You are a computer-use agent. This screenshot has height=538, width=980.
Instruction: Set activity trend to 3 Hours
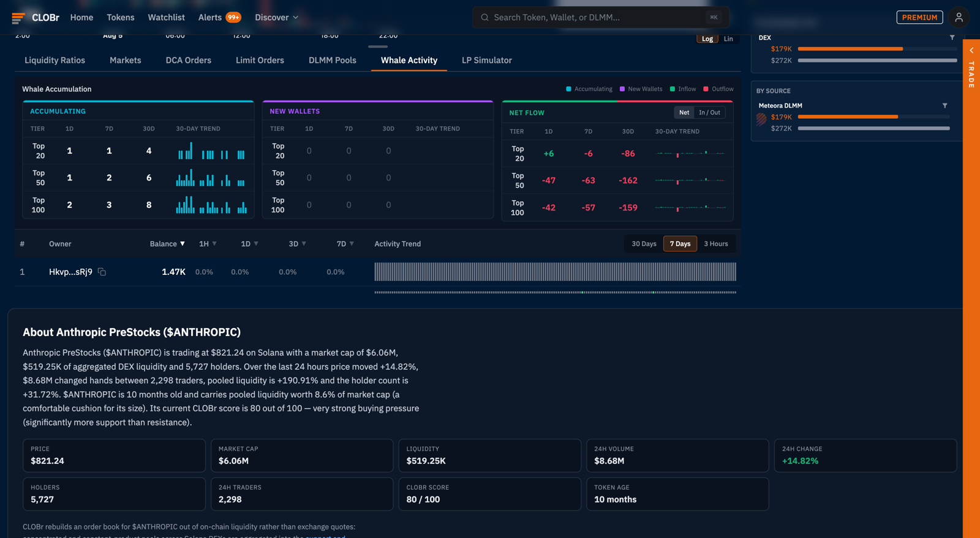[x=716, y=244]
